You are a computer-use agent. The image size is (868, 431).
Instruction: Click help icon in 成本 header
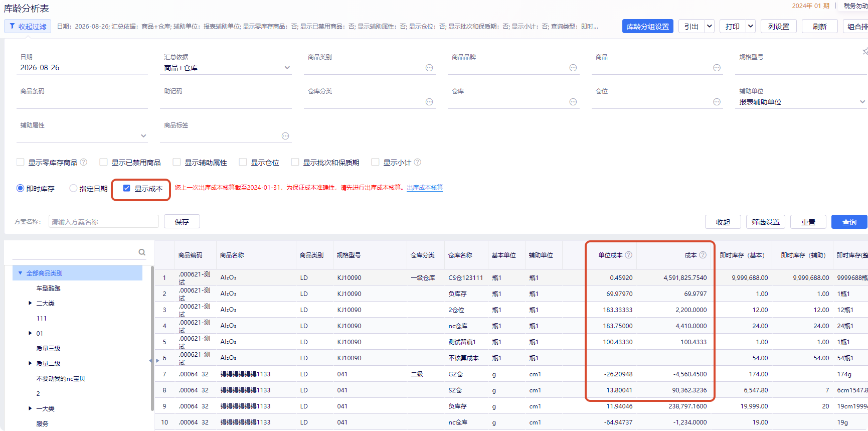click(x=703, y=255)
